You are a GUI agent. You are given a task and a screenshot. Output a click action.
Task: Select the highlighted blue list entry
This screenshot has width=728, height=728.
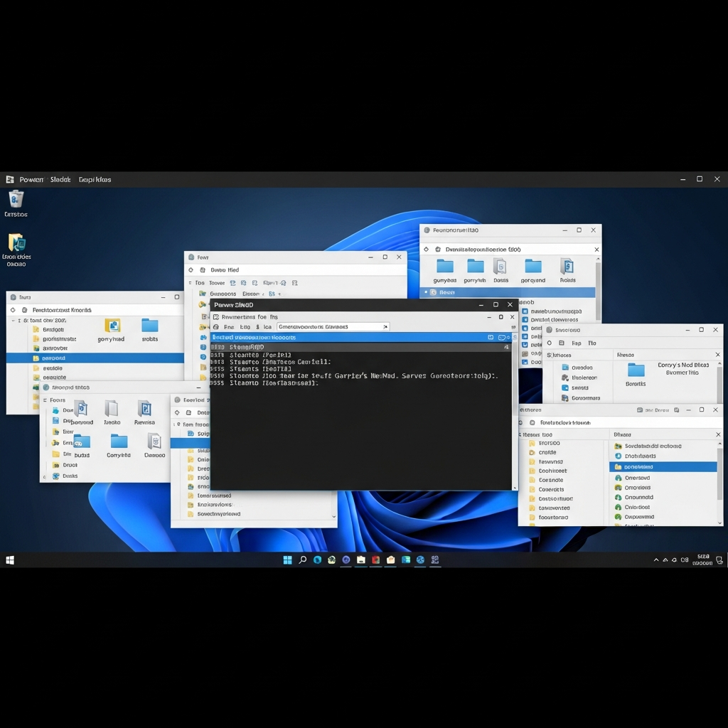tap(663, 466)
